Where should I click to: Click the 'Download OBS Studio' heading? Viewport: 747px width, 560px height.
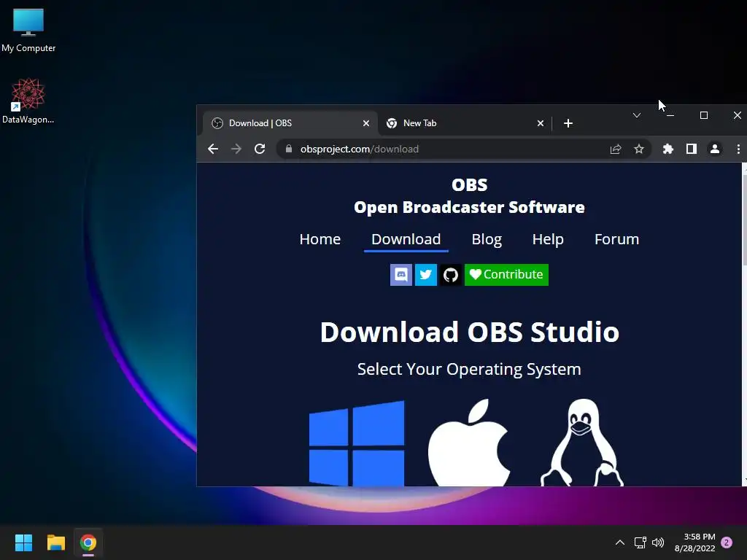[x=469, y=332]
